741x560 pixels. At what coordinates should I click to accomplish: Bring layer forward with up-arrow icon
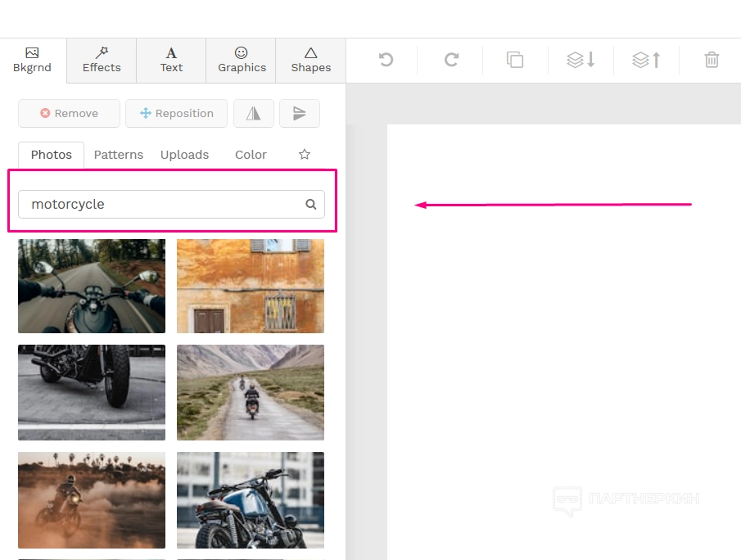pyautogui.click(x=646, y=60)
